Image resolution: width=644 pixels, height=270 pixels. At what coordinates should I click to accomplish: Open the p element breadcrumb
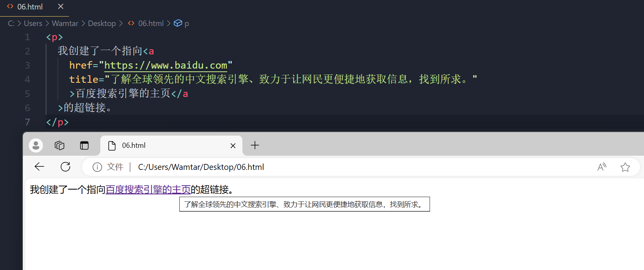(x=186, y=24)
